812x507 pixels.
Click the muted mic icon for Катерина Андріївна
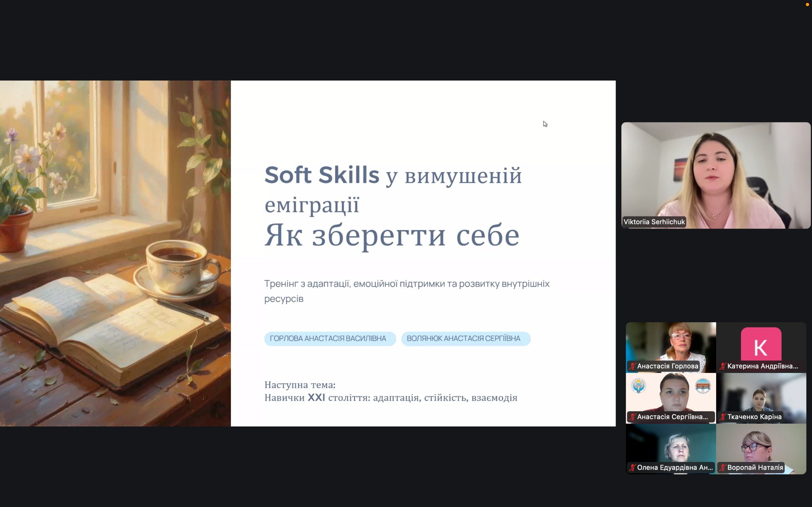click(x=723, y=366)
